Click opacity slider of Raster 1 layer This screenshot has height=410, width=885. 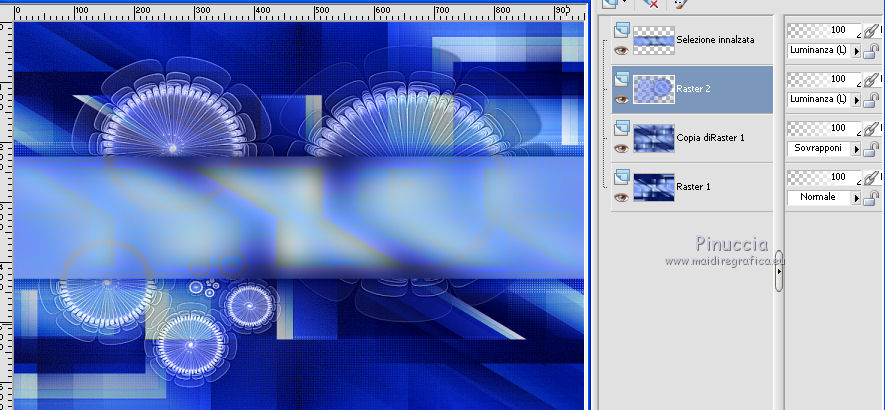[823, 177]
